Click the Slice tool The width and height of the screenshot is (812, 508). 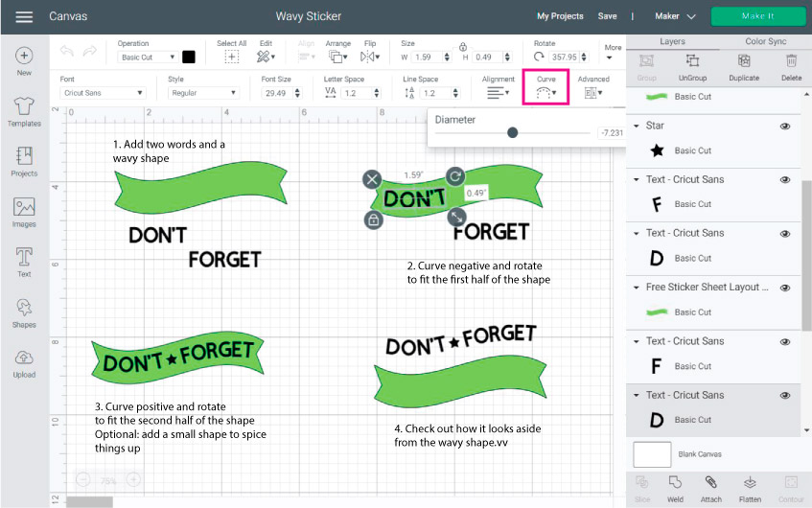point(642,489)
